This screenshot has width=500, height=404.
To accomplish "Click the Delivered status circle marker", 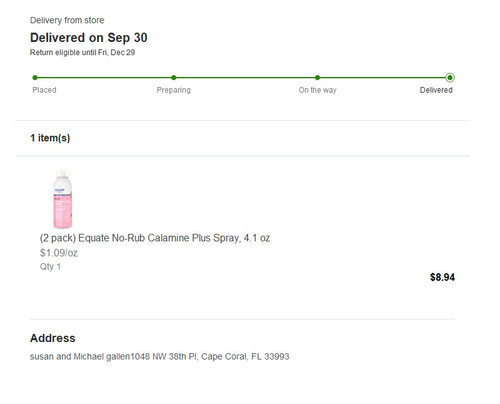I will 450,78.
